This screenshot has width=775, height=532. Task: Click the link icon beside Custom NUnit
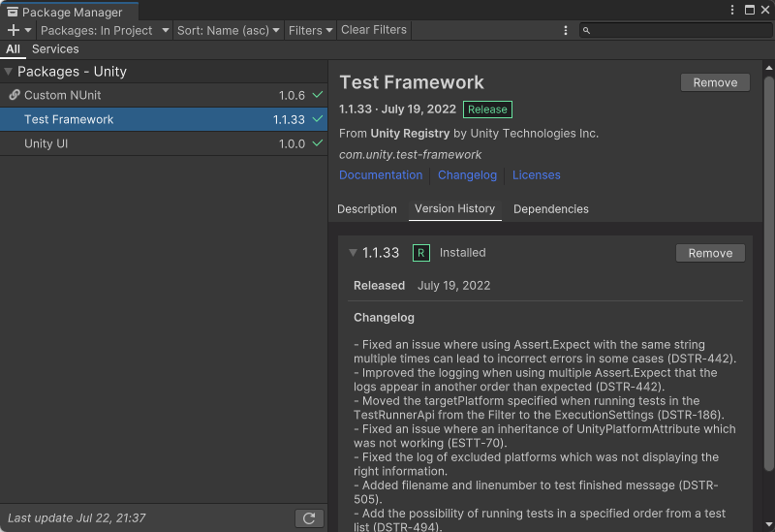(15, 95)
